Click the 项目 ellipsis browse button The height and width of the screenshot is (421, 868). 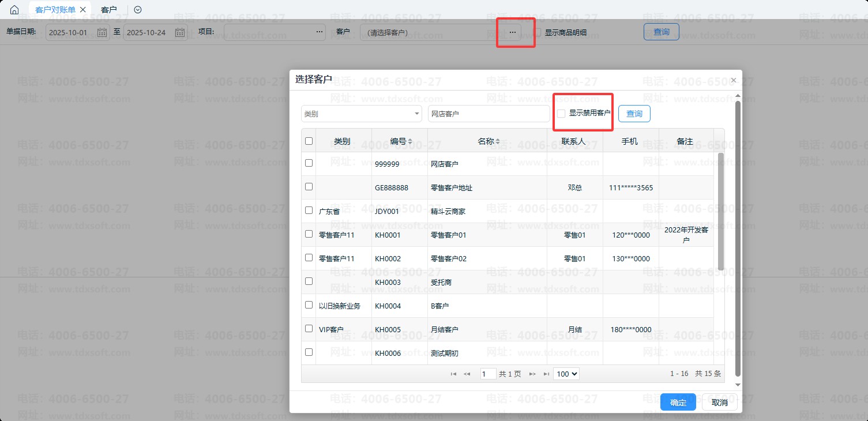[x=320, y=32]
